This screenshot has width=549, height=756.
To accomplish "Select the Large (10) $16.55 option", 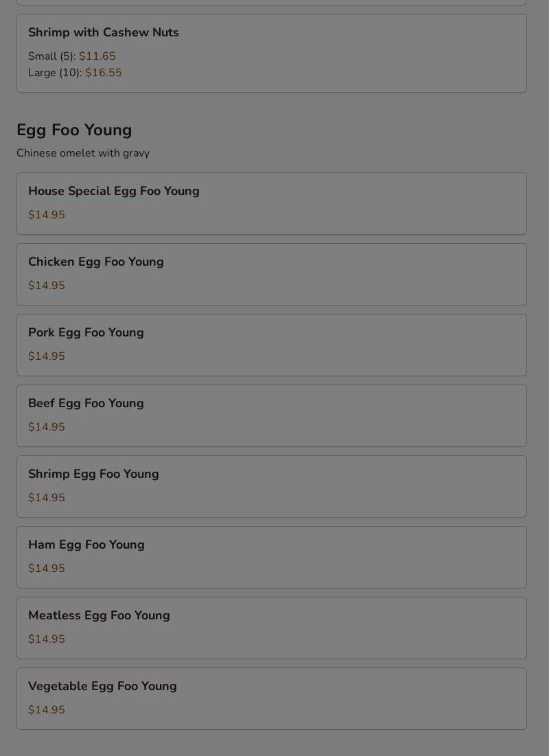I will point(75,73).
